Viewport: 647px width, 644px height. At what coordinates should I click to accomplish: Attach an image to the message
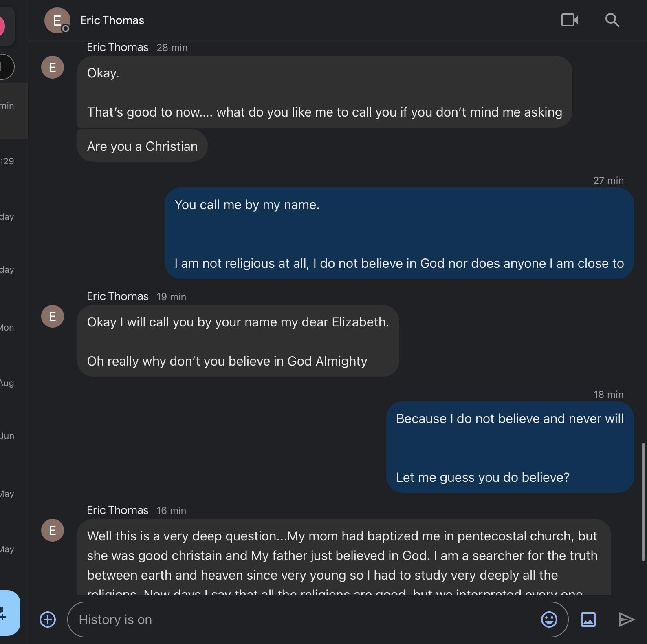[x=588, y=620]
